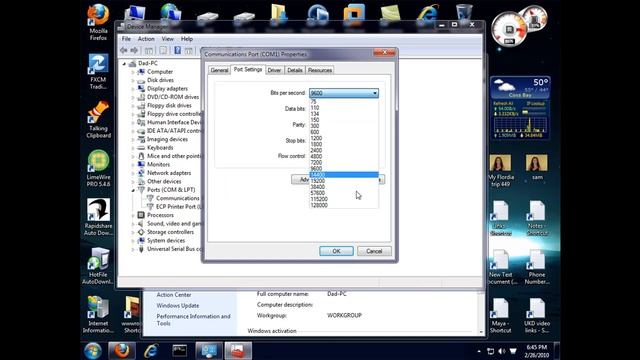Viewport: 640px width, 360px height.
Task: Click the Help icon in Device Manager toolbar
Action: click(x=178, y=50)
